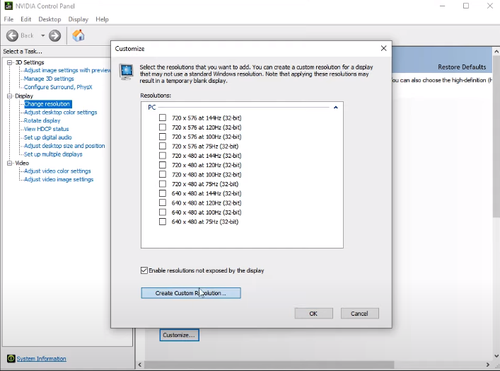Select Change resolution tree item
Viewport: 500px width, 371px height.
pyautogui.click(x=48, y=104)
